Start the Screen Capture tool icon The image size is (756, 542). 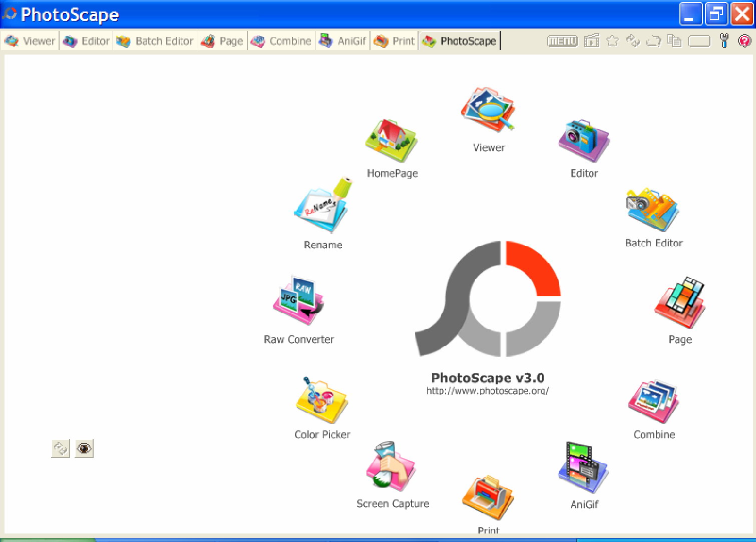(x=392, y=466)
